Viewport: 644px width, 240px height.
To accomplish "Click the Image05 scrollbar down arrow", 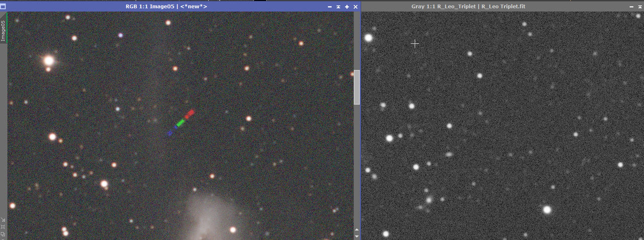I will (x=357, y=236).
